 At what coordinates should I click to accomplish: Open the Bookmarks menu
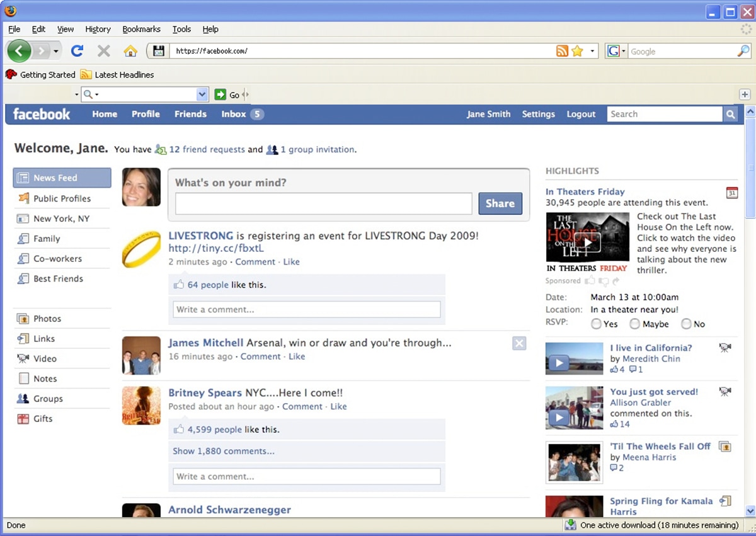click(x=141, y=29)
